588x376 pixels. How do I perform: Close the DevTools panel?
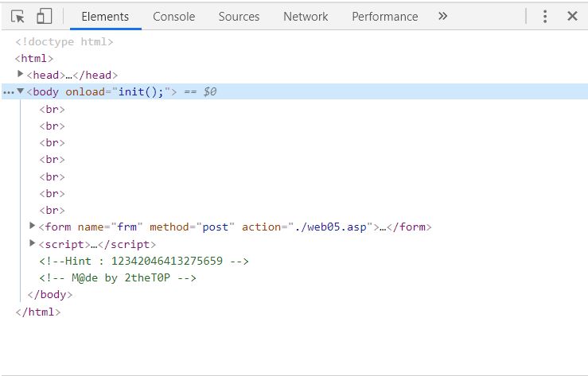tap(572, 16)
